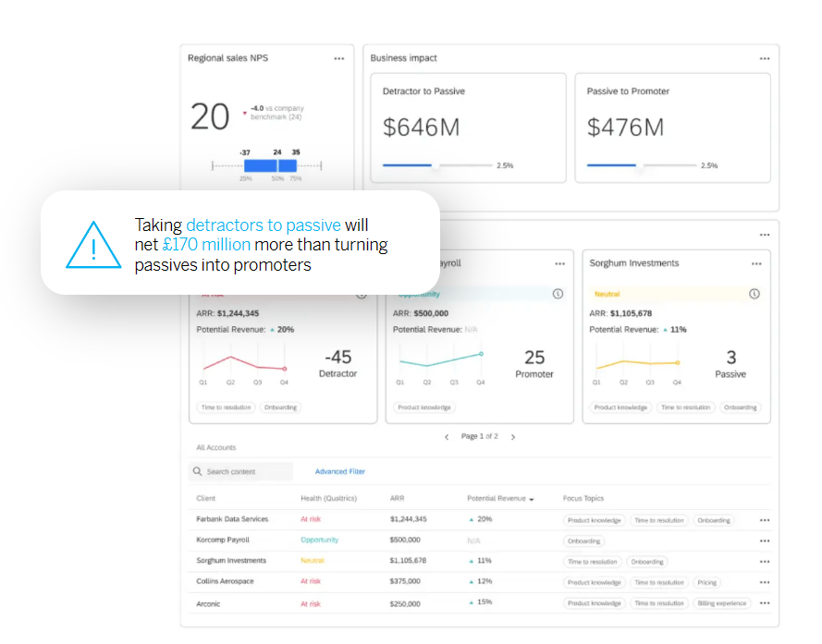Go to next page of account cards
Screen dimensions: 822x644
513,436
